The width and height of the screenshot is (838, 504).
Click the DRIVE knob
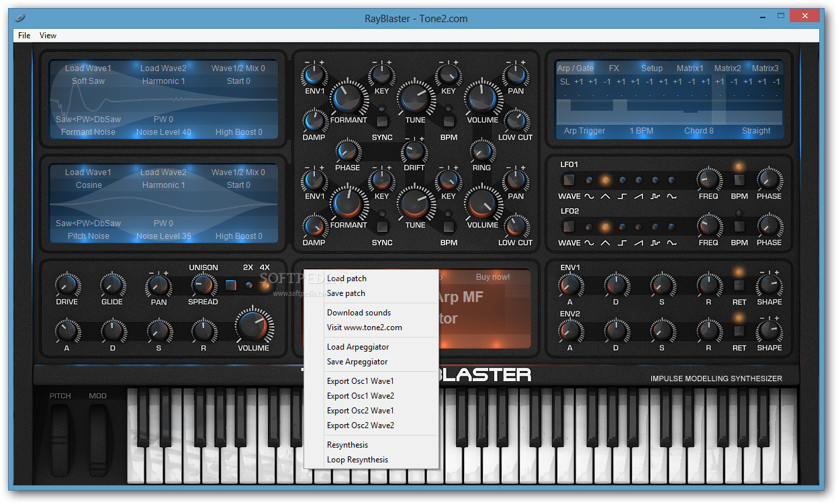[66, 285]
